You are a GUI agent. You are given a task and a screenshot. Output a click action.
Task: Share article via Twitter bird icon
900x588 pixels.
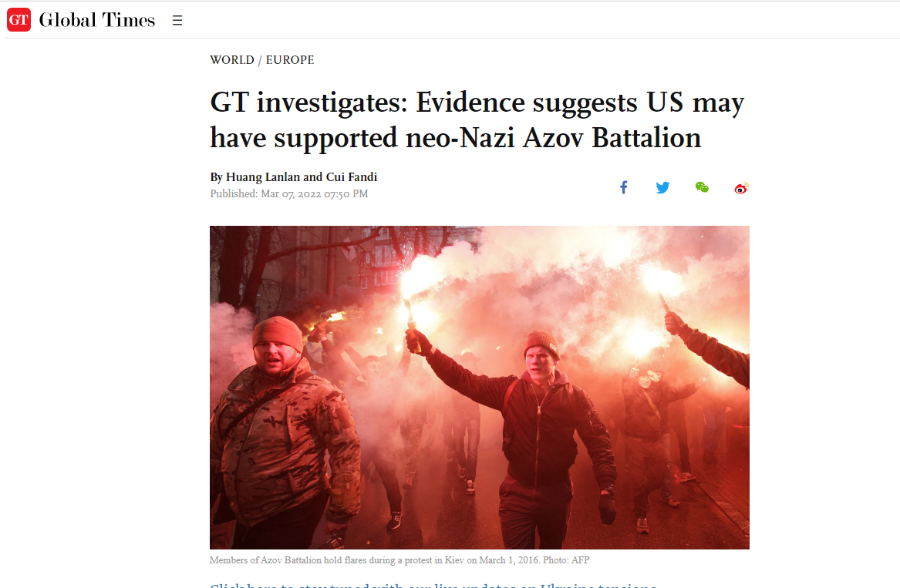point(663,187)
